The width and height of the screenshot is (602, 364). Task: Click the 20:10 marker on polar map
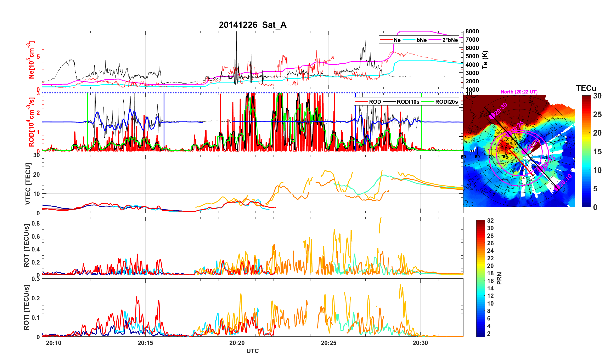[x=557, y=187]
